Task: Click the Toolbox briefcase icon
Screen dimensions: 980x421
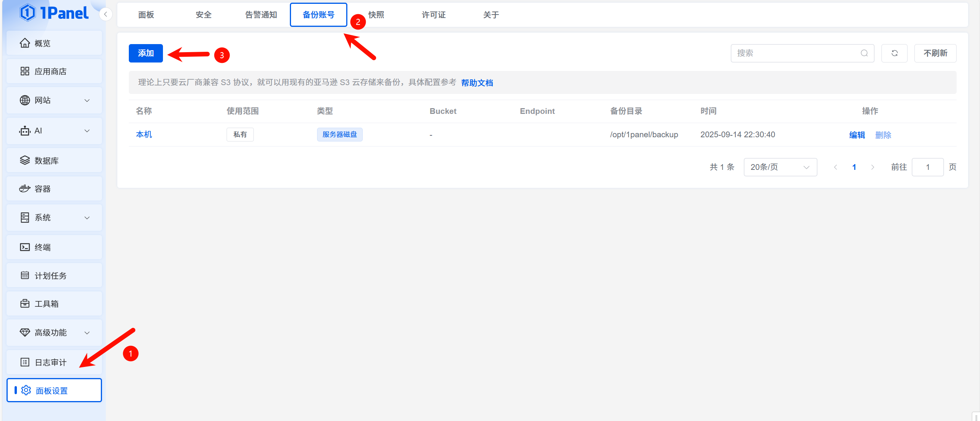Action: pyautogui.click(x=25, y=304)
